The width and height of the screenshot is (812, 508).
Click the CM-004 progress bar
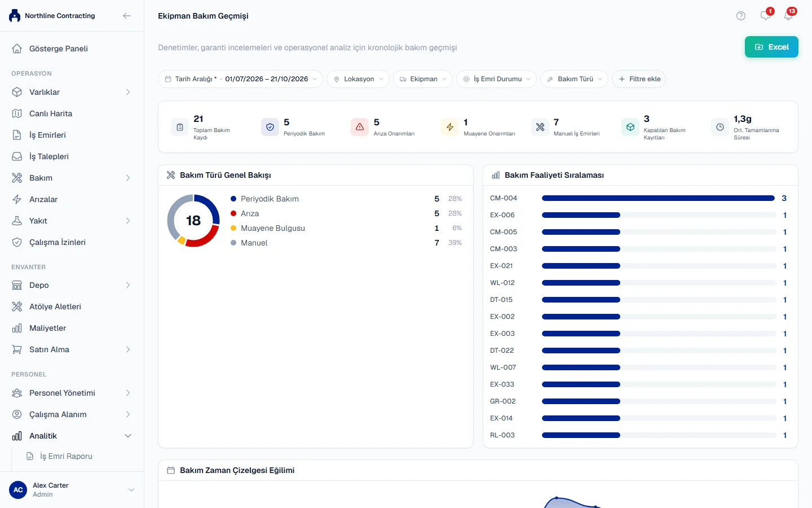coord(659,198)
